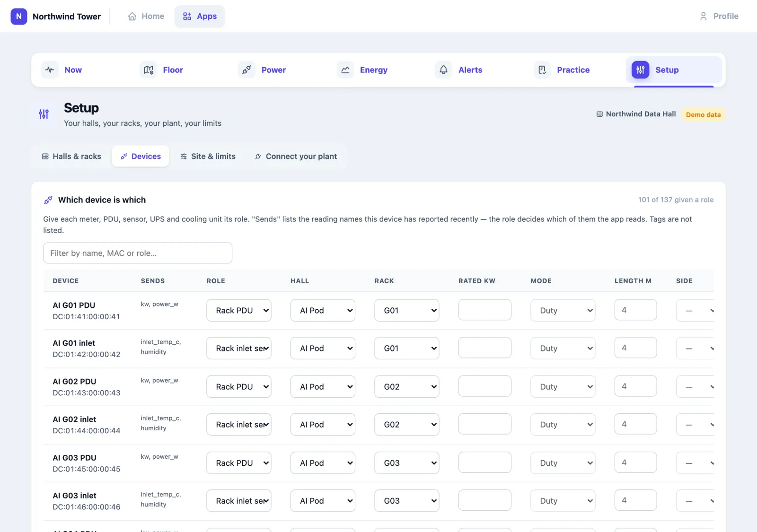Click the sliders icon in Site & limits tab
Image resolution: width=757 pixels, height=532 pixels.
click(x=184, y=157)
